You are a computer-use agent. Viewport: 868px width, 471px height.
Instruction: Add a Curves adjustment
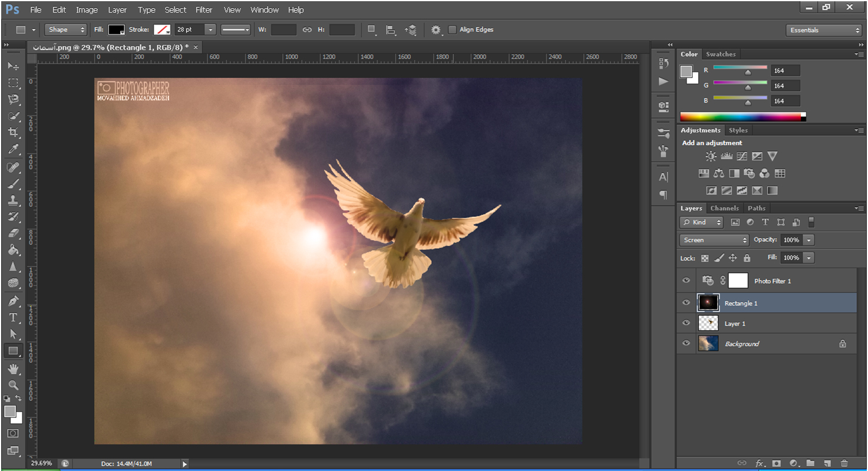coord(742,156)
